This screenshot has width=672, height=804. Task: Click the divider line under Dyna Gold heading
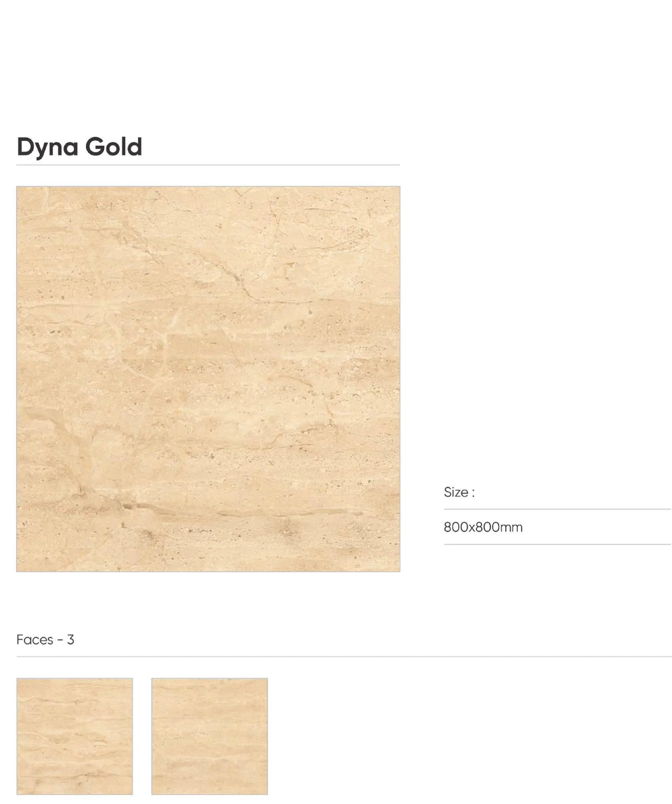click(208, 165)
